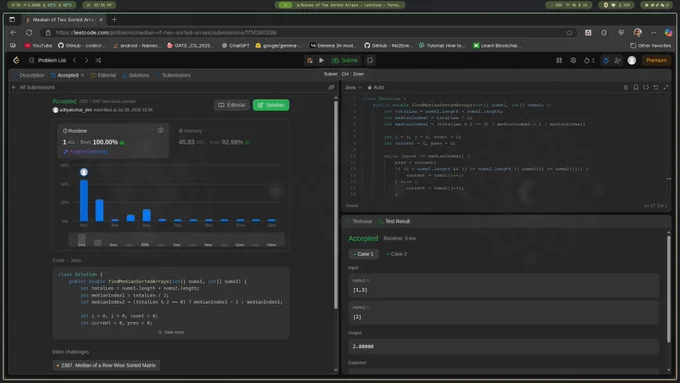Copy submission link icon
The width and height of the screenshot is (680, 383).
331,87
